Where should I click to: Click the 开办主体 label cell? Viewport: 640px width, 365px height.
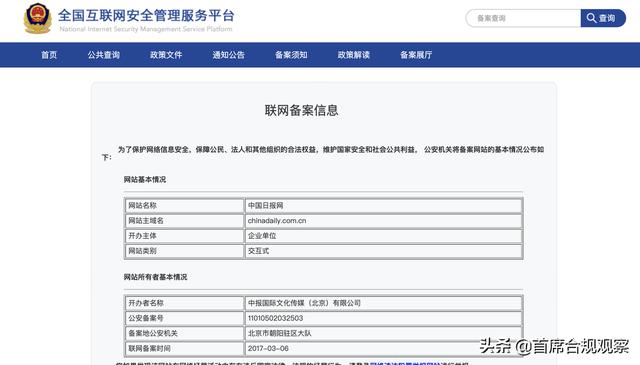coord(184,236)
